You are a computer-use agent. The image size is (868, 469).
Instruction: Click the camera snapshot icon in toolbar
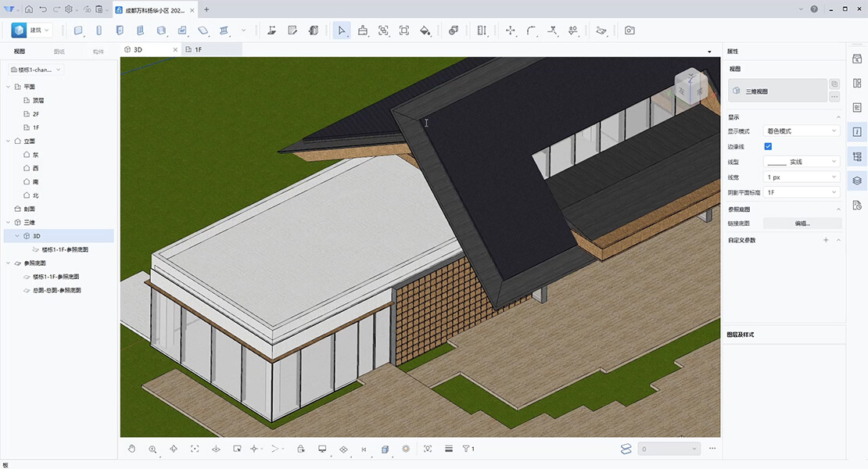[629, 30]
